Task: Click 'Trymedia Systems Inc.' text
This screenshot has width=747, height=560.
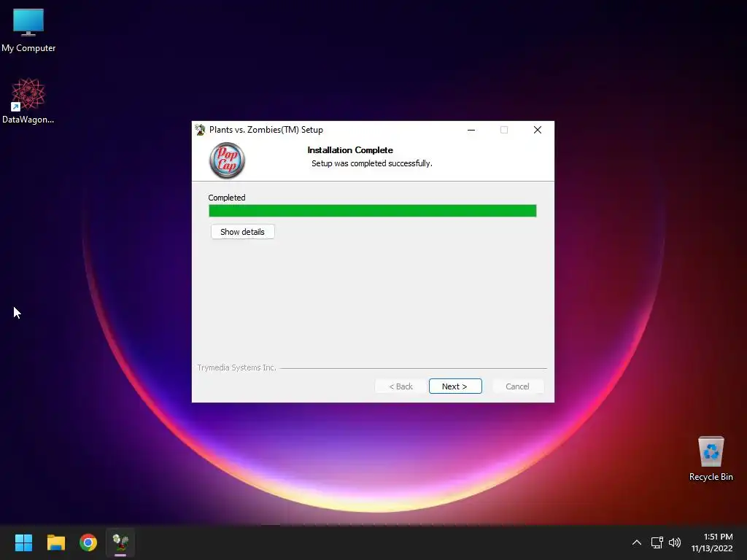Action: coord(237,367)
